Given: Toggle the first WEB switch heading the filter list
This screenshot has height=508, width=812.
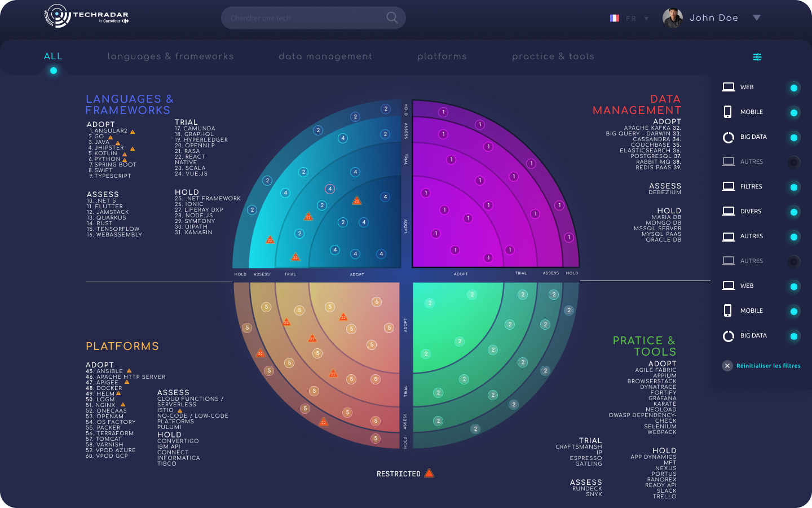Looking at the screenshot, I should [794, 88].
